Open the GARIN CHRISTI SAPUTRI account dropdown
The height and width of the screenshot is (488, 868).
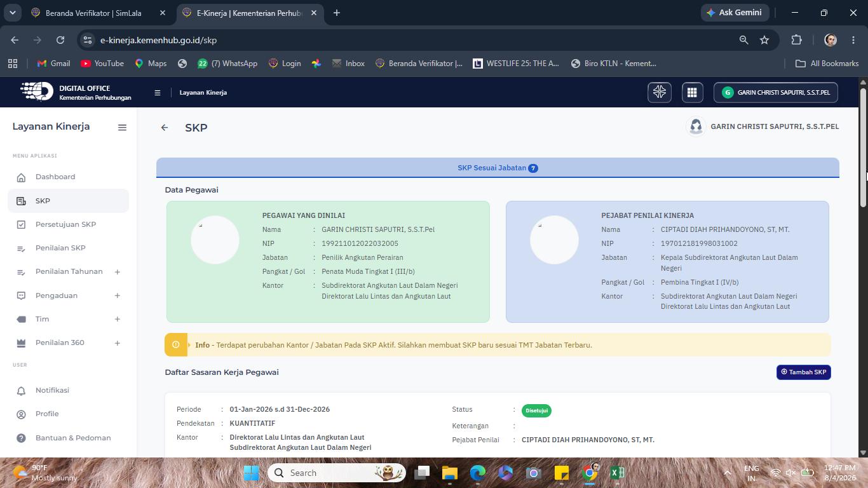point(776,92)
